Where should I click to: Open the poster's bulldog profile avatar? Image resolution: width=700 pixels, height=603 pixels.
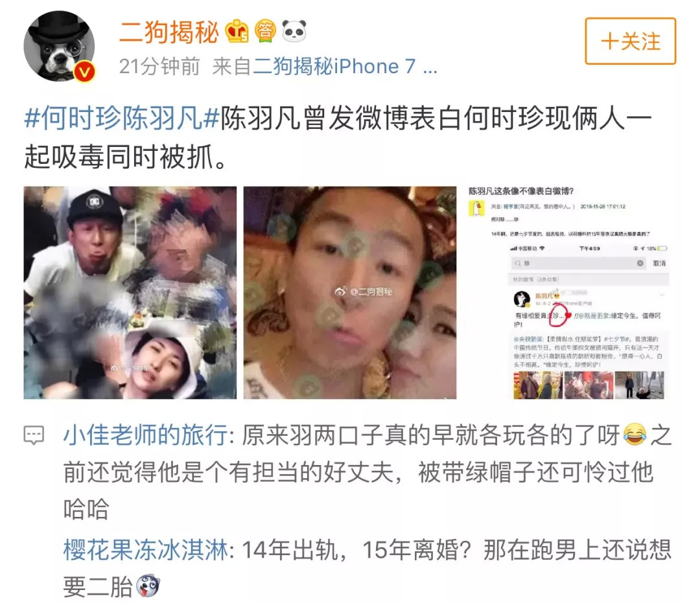(x=59, y=47)
